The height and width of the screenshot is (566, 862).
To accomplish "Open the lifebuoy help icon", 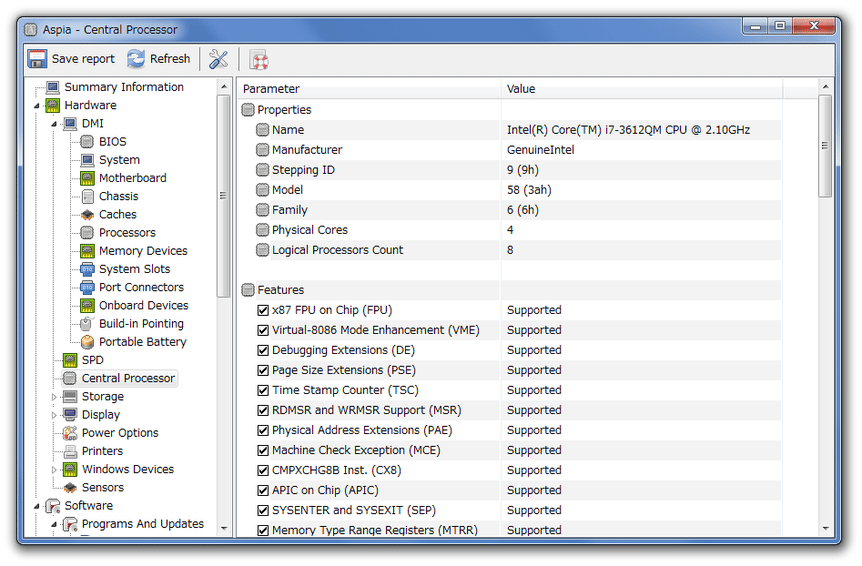I will coord(259,59).
